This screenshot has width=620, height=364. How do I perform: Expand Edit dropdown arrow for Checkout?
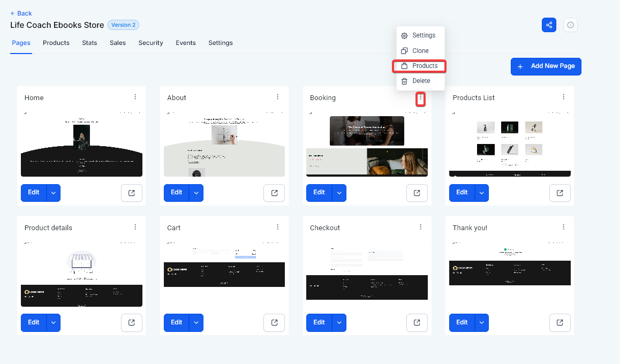(339, 322)
